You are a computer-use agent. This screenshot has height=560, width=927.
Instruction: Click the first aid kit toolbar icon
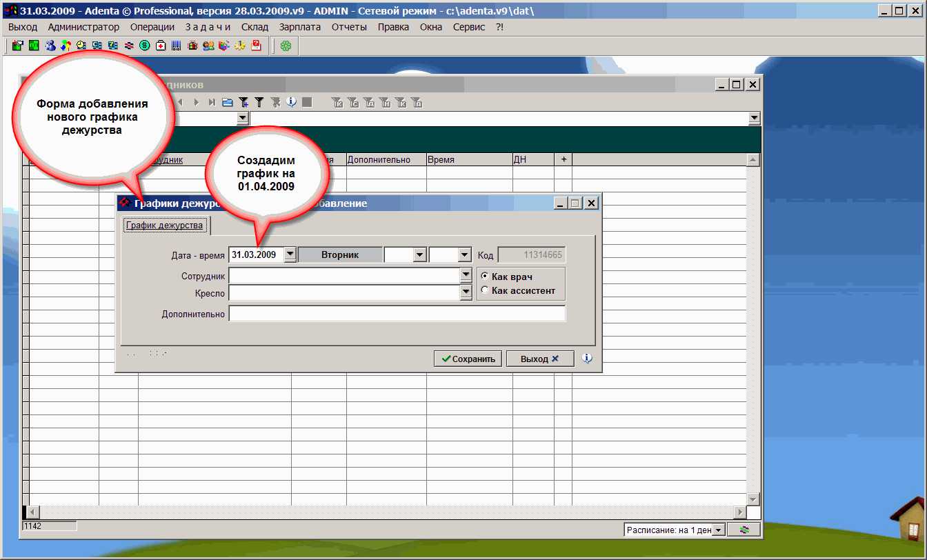[x=161, y=46]
